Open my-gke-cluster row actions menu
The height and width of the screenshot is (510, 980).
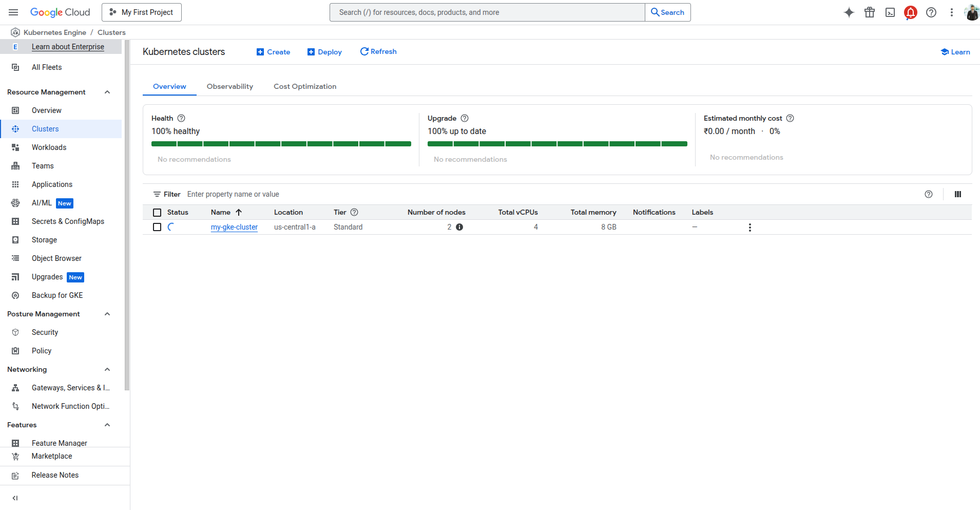pos(750,228)
